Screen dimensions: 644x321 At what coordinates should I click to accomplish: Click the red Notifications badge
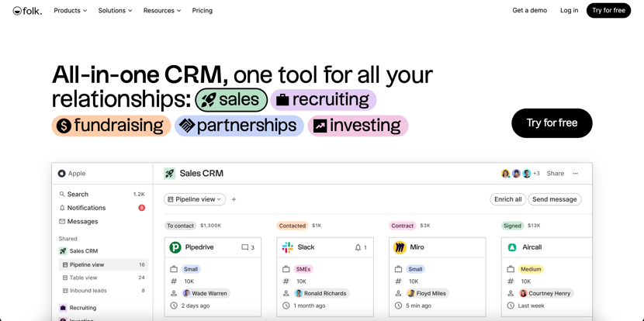[x=142, y=208]
